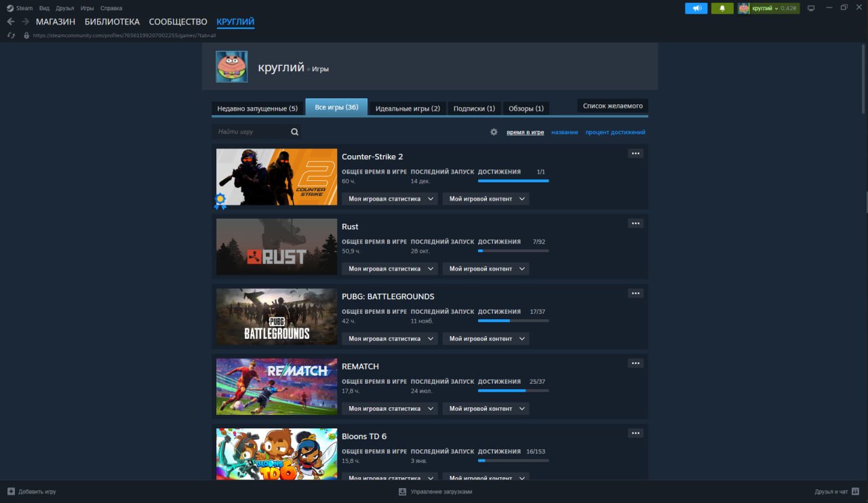Image resolution: width=868 pixels, height=503 pixels.
Task: Click the page reload icon
Action: pyautogui.click(x=11, y=35)
